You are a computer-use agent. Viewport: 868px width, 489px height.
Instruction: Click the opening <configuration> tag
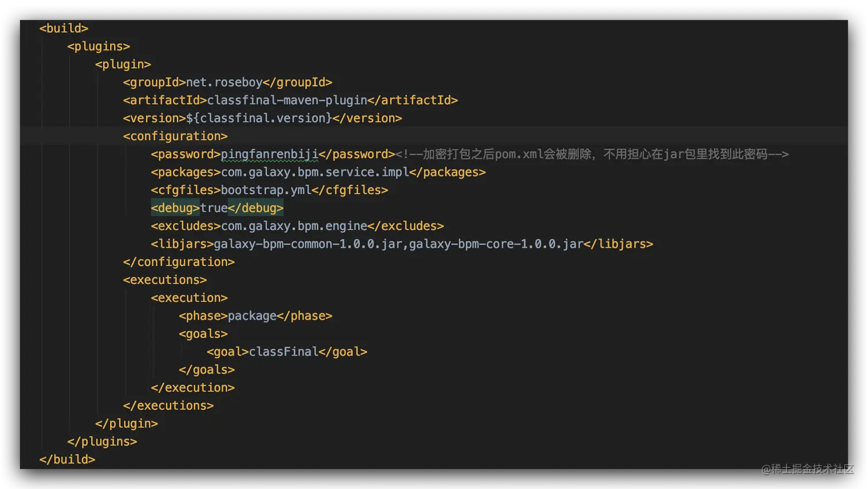pyautogui.click(x=175, y=136)
